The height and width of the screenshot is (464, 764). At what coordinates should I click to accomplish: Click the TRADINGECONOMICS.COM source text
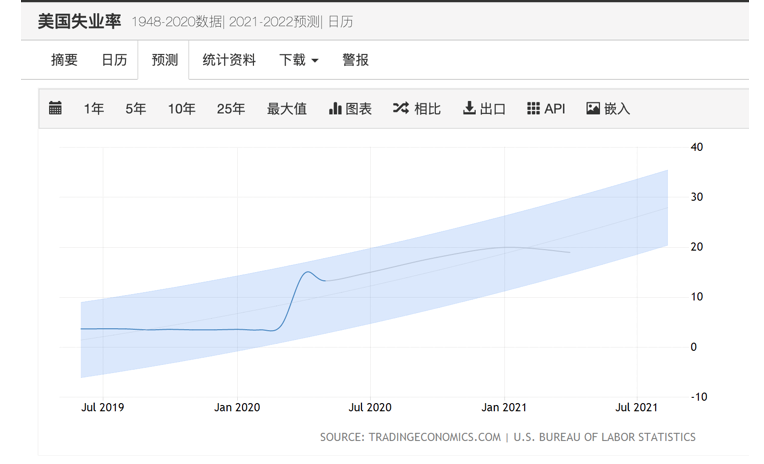tap(435, 437)
